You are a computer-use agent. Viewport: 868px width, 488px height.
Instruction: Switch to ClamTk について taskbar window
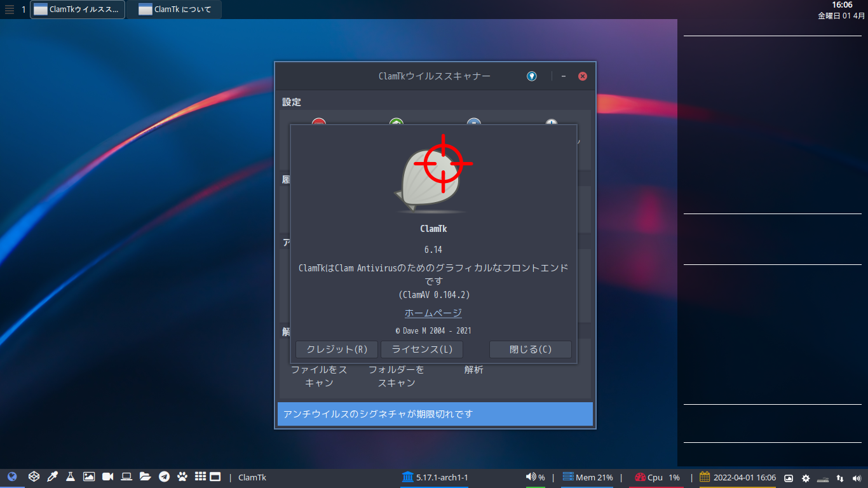(174, 10)
